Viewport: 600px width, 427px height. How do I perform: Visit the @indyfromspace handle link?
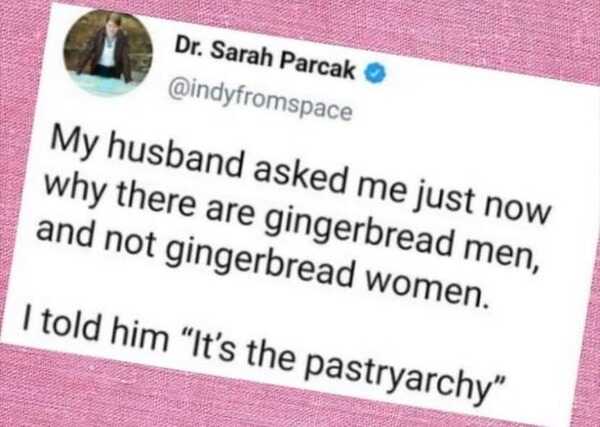point(260,99)
